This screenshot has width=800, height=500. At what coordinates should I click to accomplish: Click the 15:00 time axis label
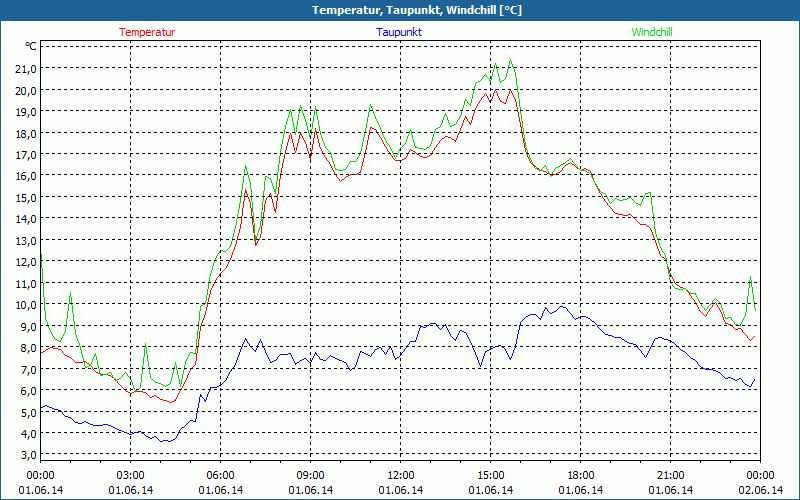click(491, 476)
